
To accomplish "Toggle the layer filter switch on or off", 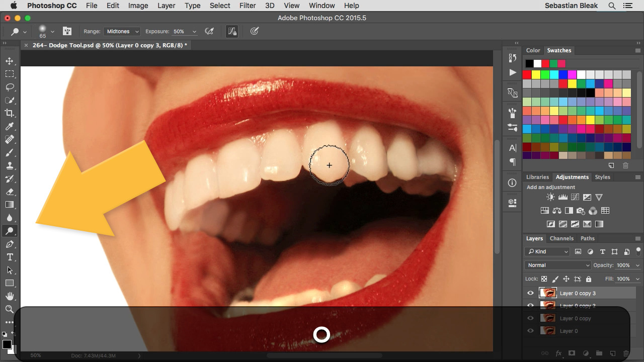I will click(x=638, y=251).
